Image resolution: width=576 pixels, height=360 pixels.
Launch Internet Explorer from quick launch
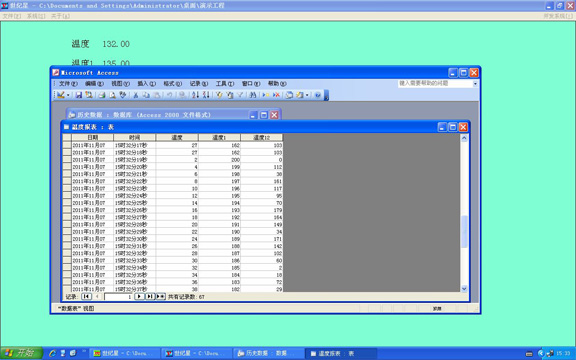tap(53, 353)
